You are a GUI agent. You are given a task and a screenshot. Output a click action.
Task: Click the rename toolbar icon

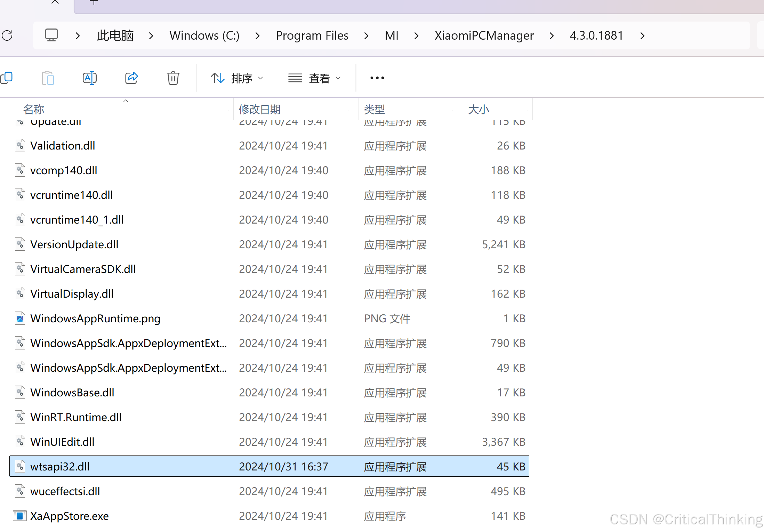pyautogui.click(x=89, y=78)
